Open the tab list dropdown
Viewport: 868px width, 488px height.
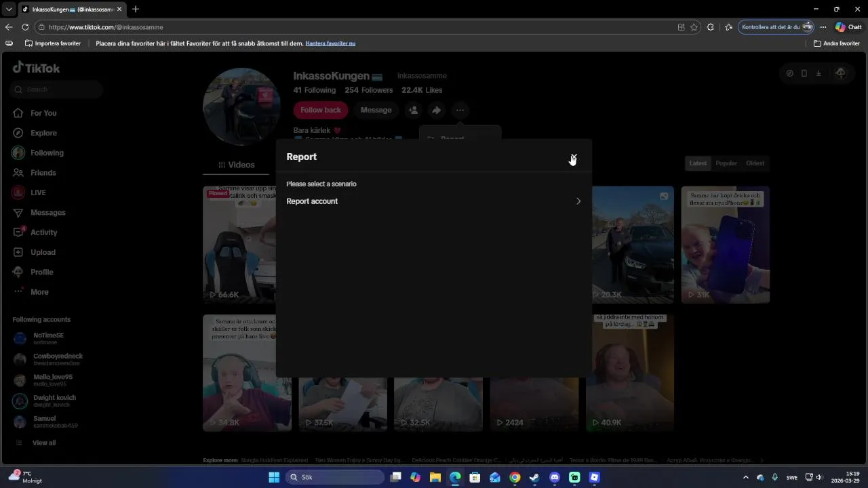click(9, 9)
